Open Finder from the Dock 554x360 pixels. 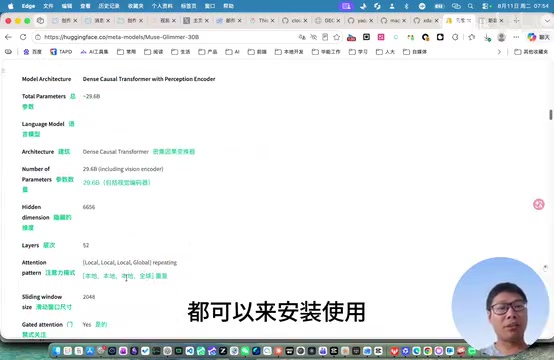point(57,351)
